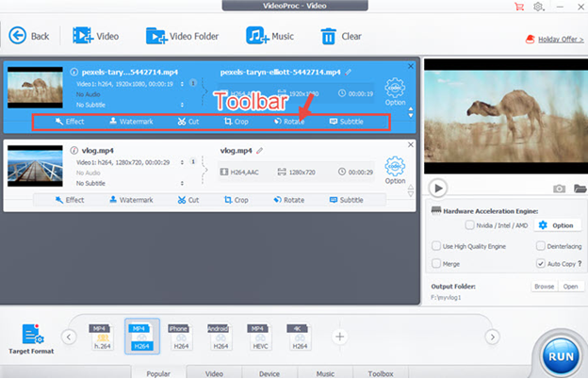Open Subtitle for vlog.mp4

(346, 200)
